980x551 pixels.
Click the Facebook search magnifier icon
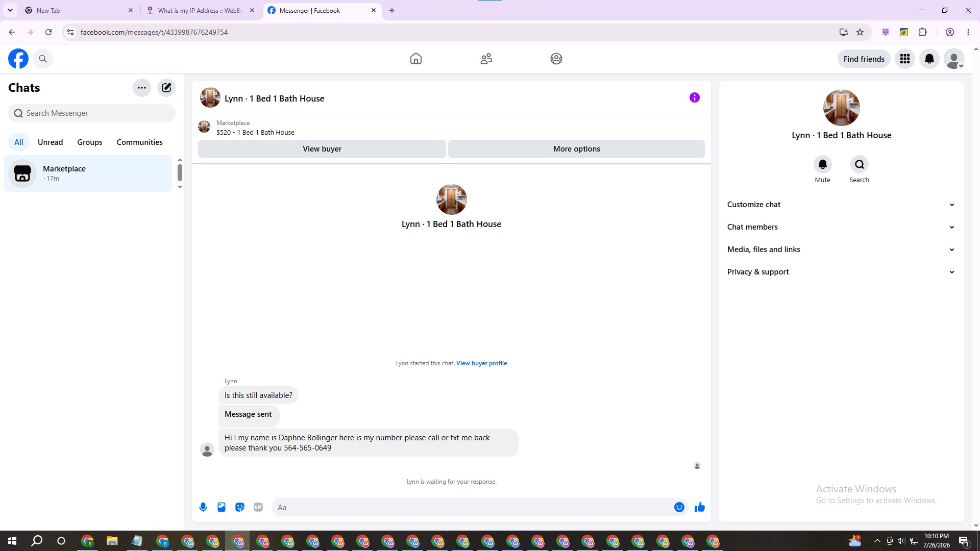tap(43, 59)
